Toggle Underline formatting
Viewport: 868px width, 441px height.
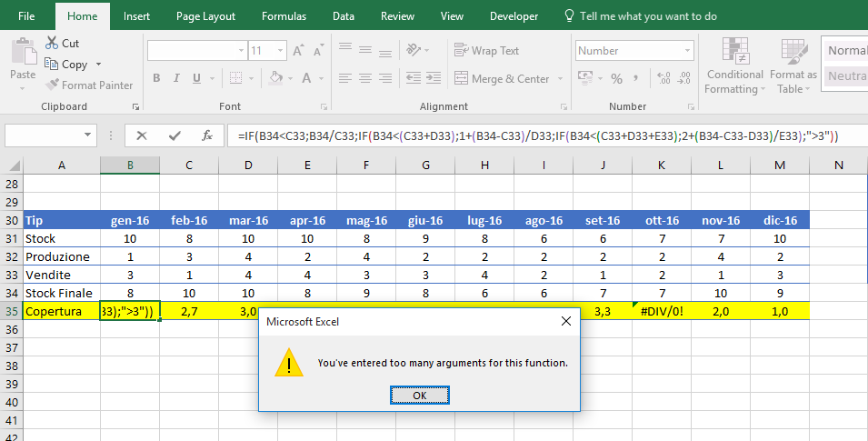(196, 78)
